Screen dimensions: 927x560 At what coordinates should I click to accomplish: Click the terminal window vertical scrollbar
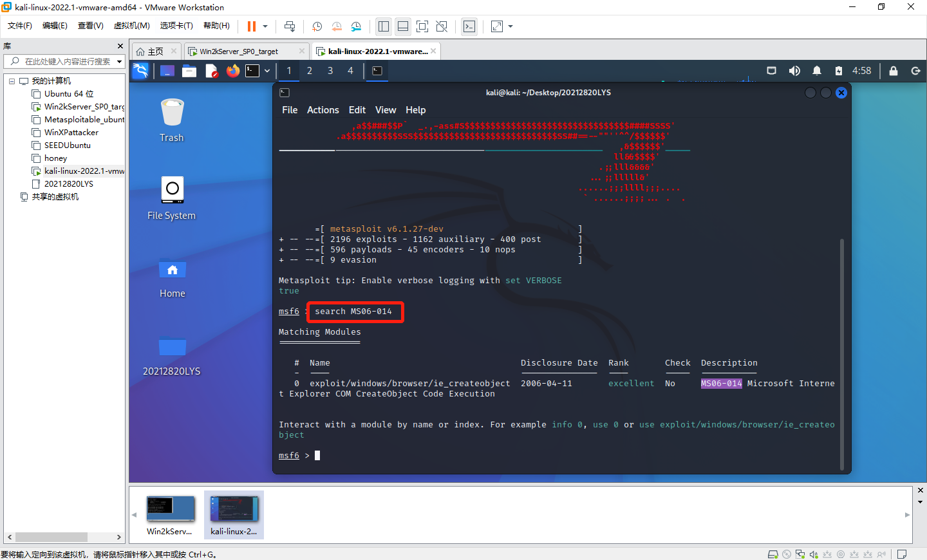pyautogui.click(x=842, y=355)
